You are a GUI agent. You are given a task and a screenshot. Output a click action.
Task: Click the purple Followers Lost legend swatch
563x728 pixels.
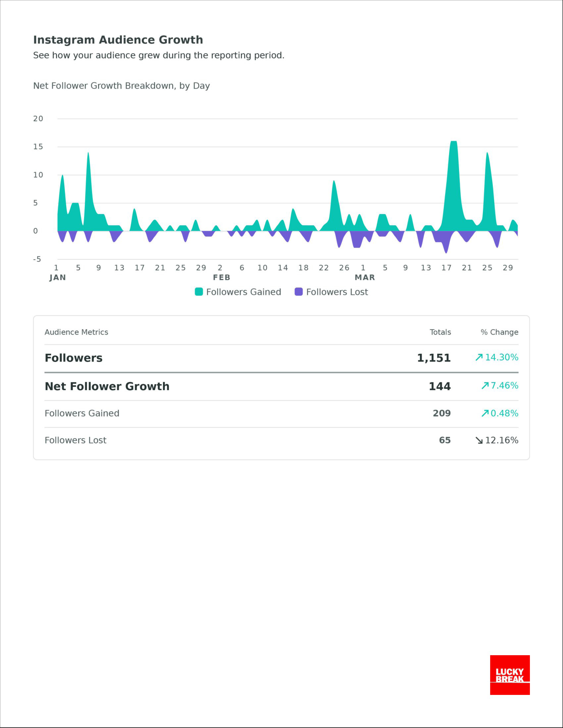299,292
